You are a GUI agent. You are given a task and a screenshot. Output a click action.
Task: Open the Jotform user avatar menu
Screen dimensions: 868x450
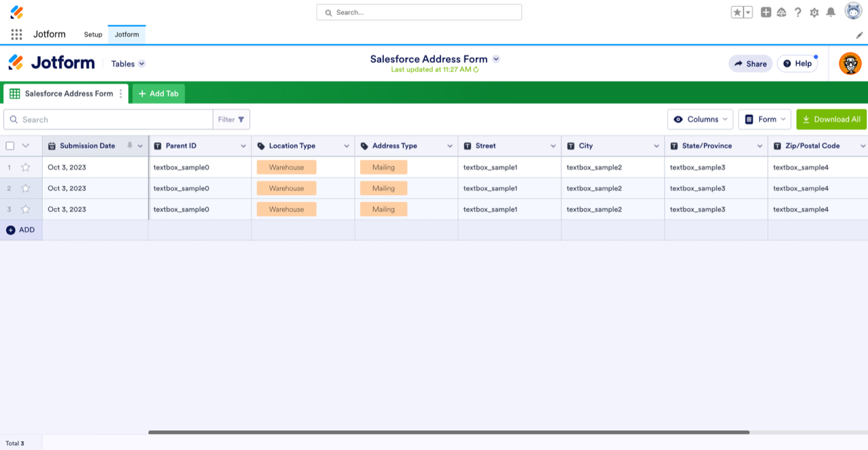850,64
